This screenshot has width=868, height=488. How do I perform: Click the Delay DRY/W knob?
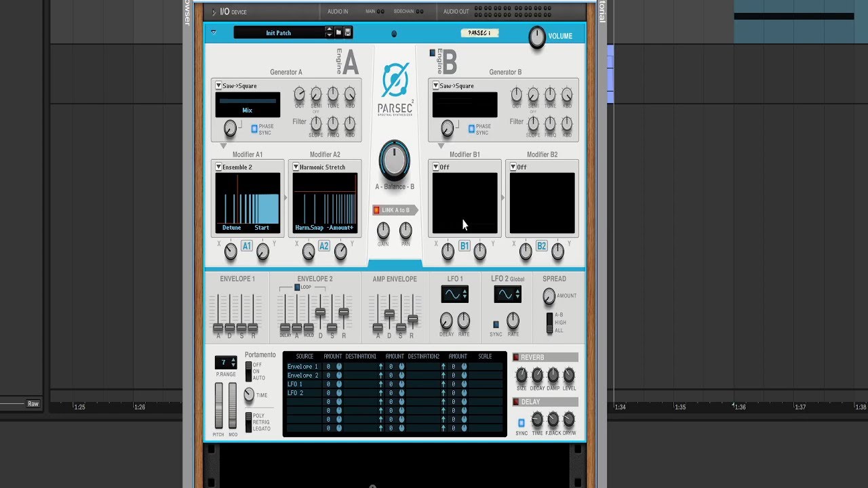[x=569, y=419]
